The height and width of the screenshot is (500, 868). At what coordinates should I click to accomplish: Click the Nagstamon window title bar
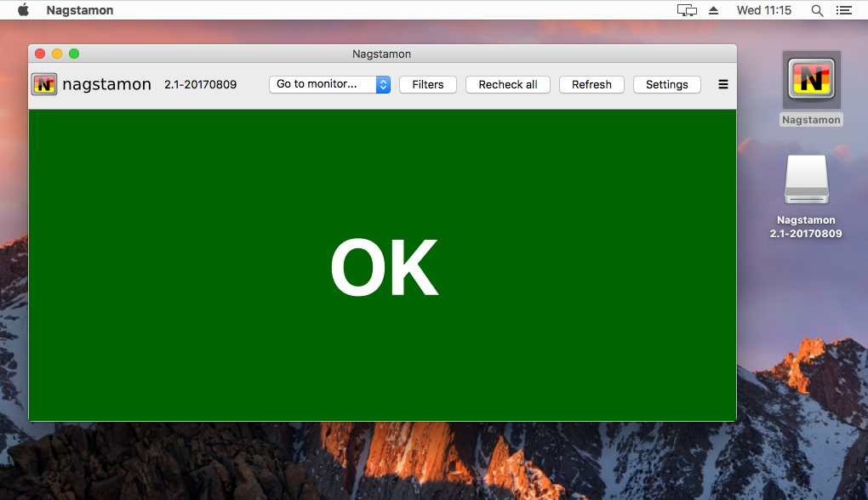[383, 54]
